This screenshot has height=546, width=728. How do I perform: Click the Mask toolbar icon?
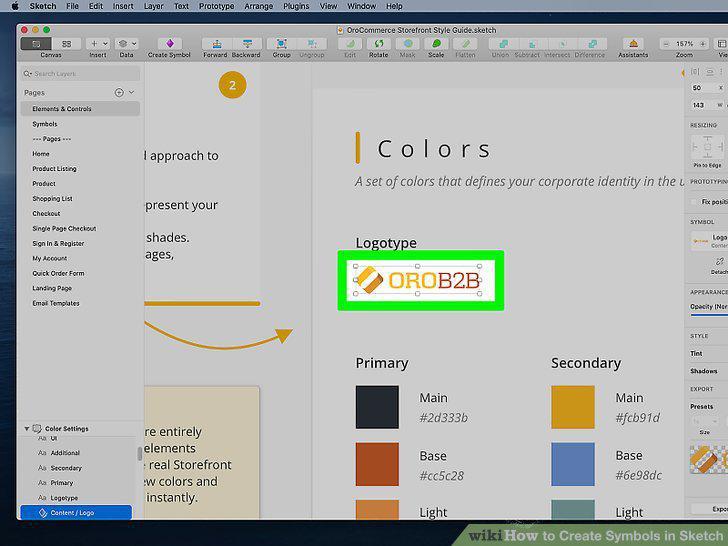pos(408,44)
